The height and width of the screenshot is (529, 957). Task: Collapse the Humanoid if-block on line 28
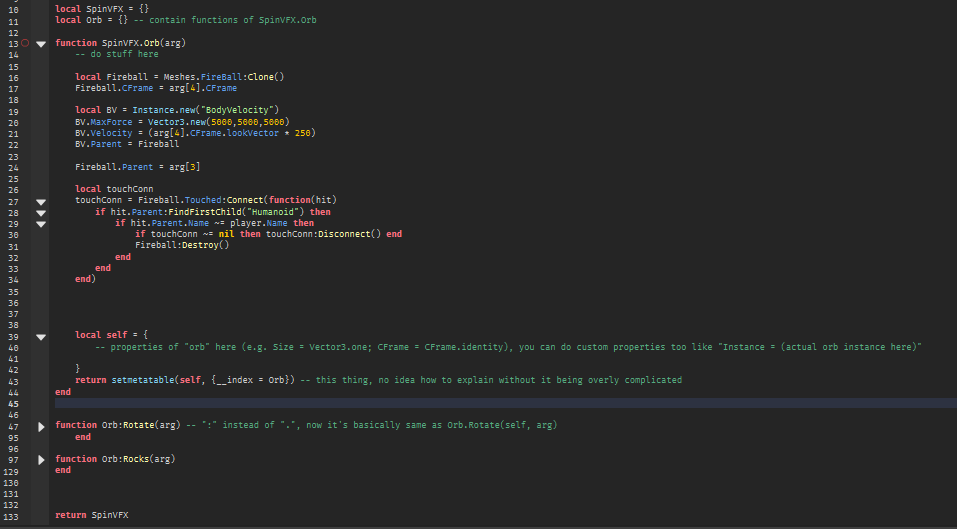(41, 213)
